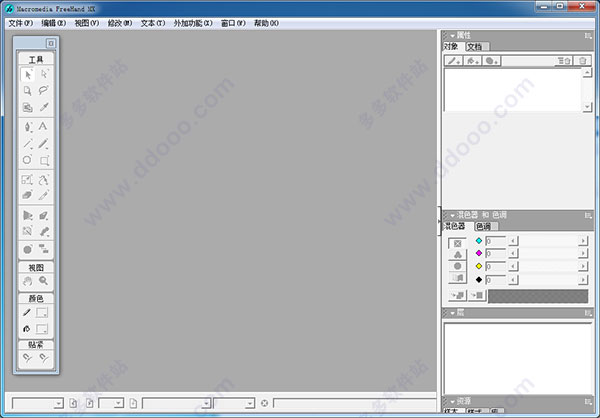Select the Scale tool

[27, 180]
